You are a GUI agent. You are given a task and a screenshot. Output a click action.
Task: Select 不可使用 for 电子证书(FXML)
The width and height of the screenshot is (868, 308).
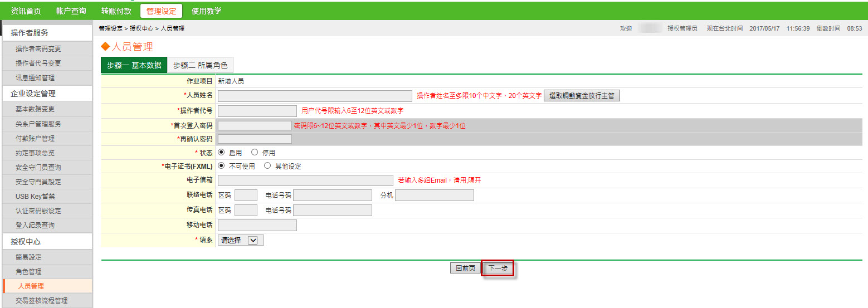coord(221,166)
